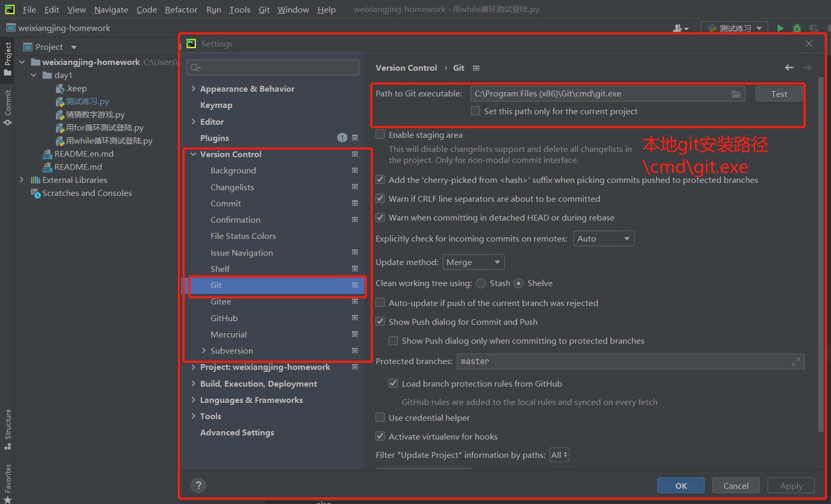
Task: Click the run (green play) icon in toolbar
Action: 780,28
